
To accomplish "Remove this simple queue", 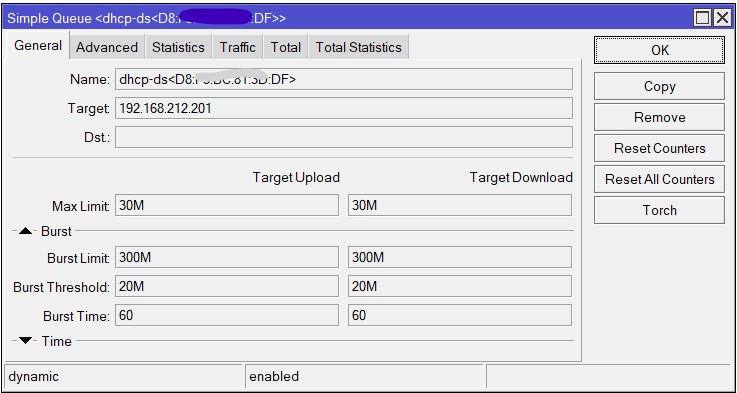I will click(x=659, y=117).
